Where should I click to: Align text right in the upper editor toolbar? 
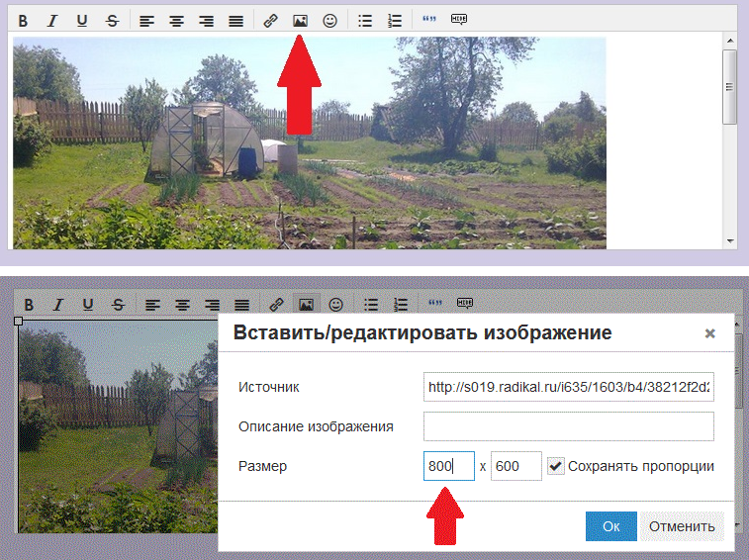(x=206, y=21)
